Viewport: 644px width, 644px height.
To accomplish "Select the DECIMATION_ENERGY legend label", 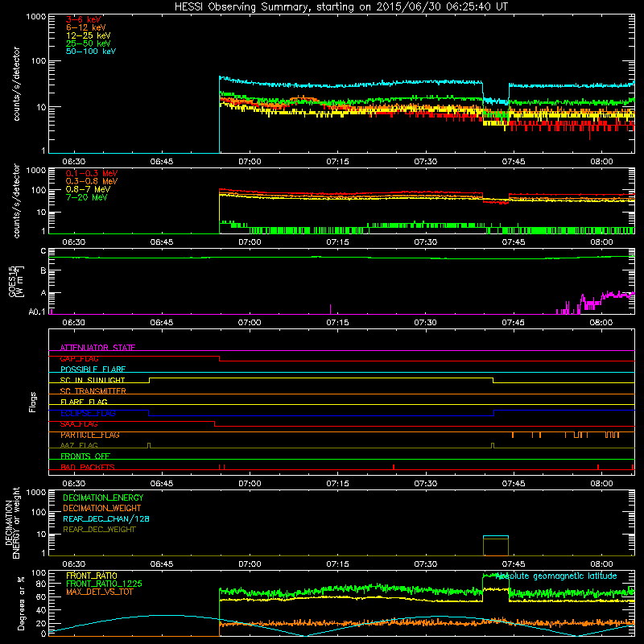I will click(103, 497).
